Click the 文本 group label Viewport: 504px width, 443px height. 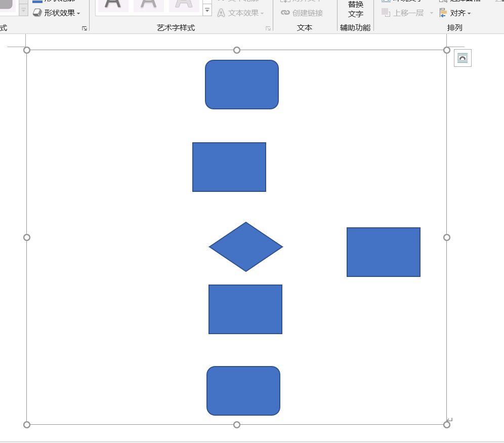[x=305, y=28]
